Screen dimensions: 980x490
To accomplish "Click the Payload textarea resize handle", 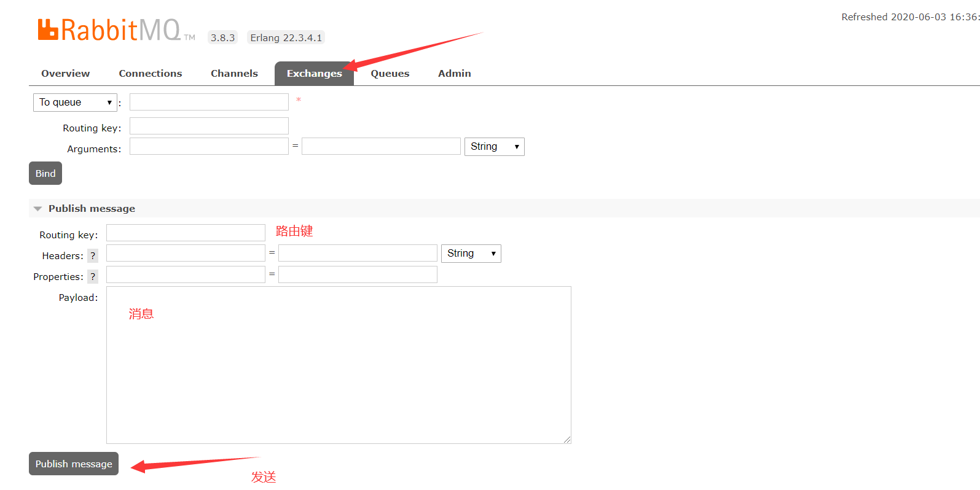I will 567,440.
